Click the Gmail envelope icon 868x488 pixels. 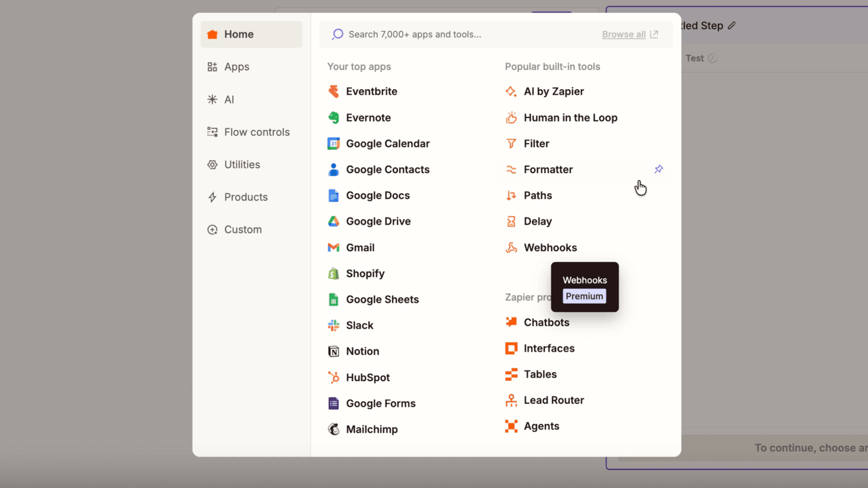(334, 247)
